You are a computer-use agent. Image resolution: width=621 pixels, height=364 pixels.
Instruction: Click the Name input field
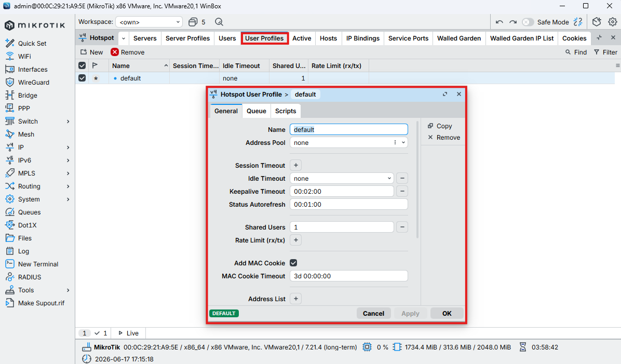[x=348, y=129]
